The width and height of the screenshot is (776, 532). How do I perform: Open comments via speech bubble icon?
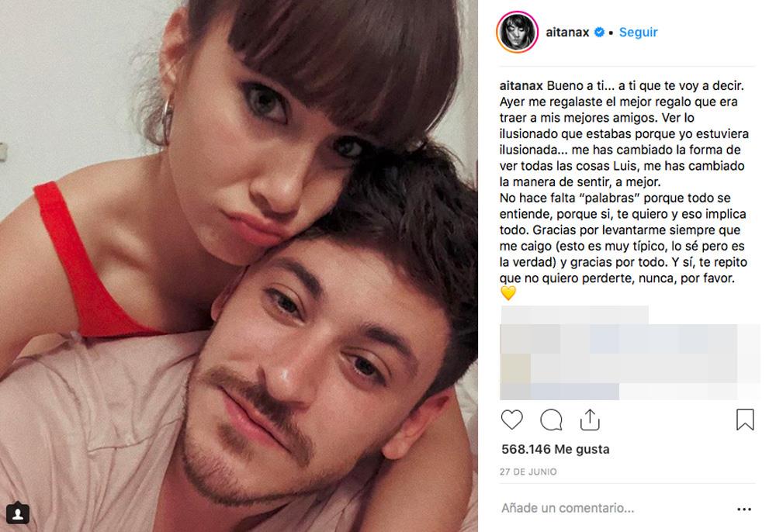(x=551, y=420)
